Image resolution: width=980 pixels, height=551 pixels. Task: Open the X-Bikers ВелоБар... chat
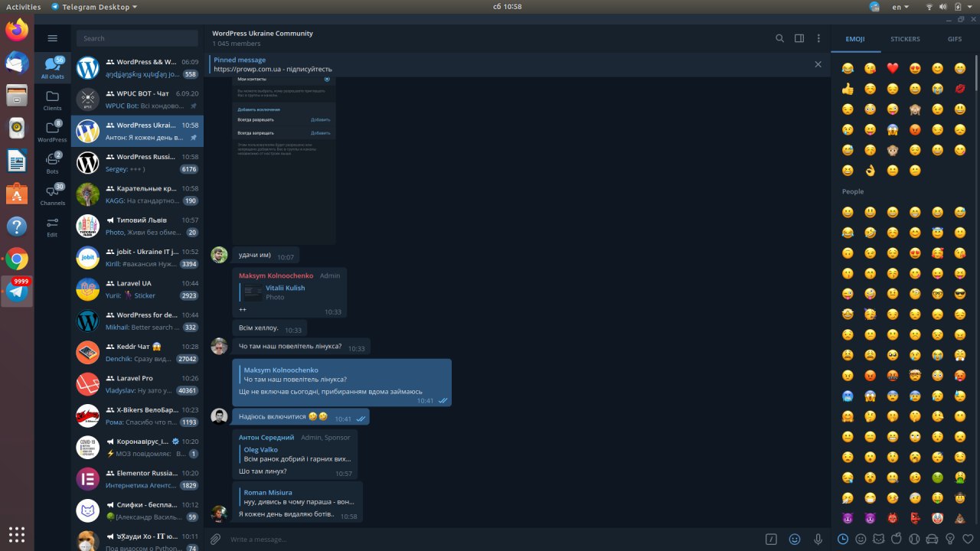[137, 416]
